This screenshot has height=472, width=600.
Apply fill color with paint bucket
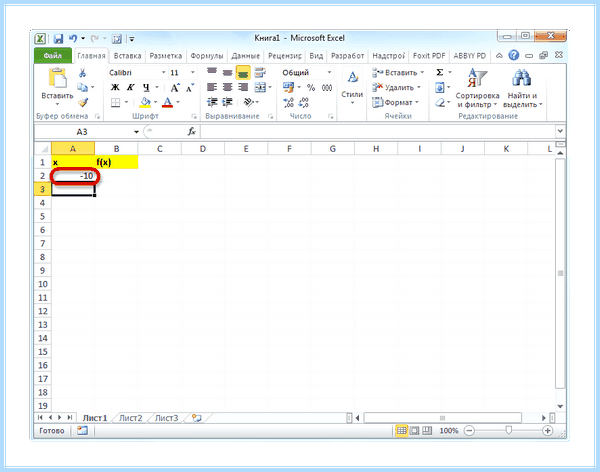145,102
